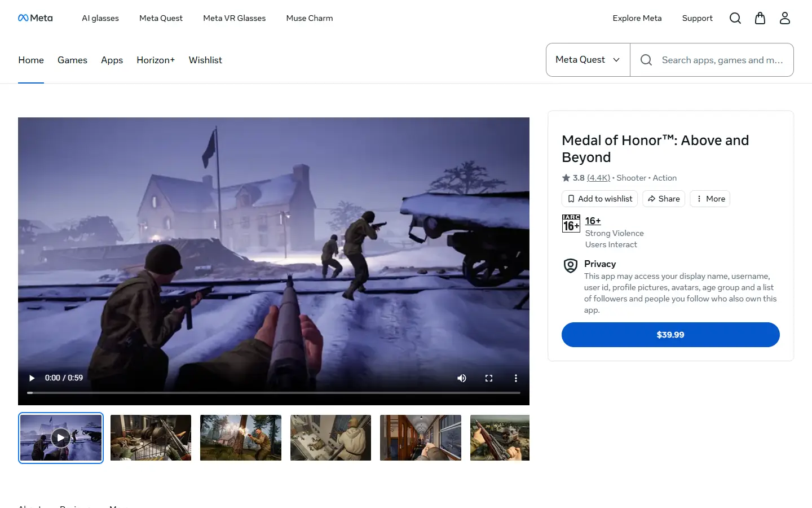Click the video progress bar
Screen dimensions: 812x508
pos(273,392)
